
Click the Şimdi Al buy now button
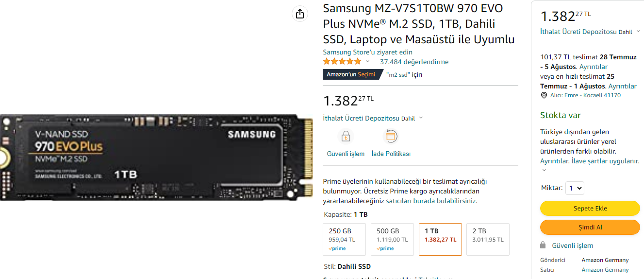(590, 227)
